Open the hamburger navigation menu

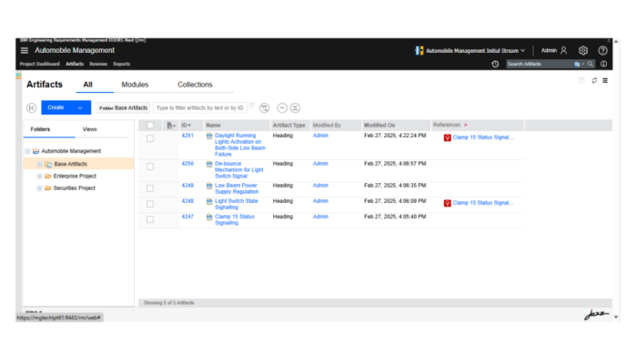[25, 51]
